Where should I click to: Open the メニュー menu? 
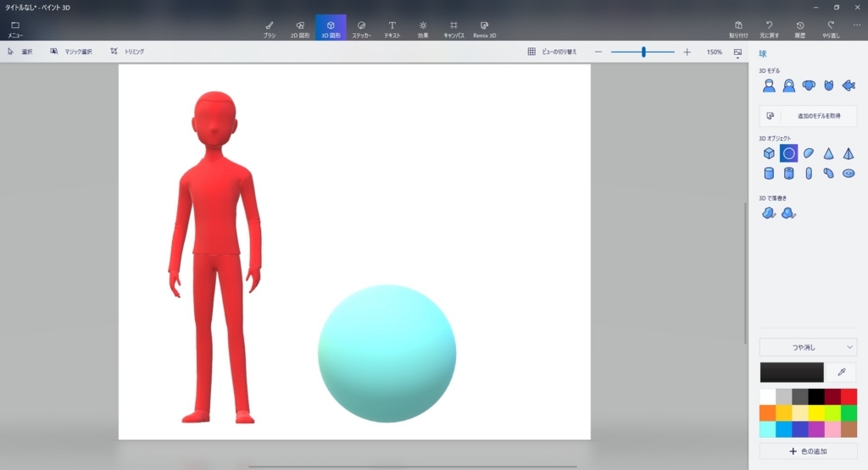(x=15, y=30)
